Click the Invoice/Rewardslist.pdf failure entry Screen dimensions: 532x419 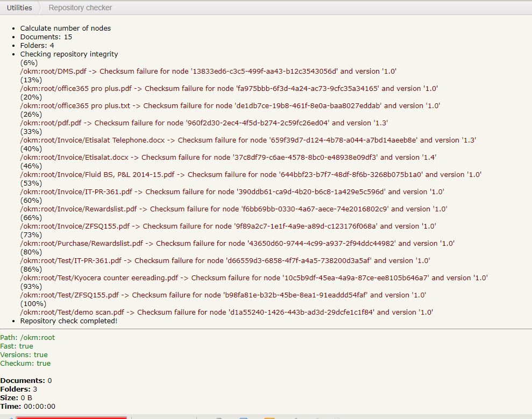[x=233, y=209]
